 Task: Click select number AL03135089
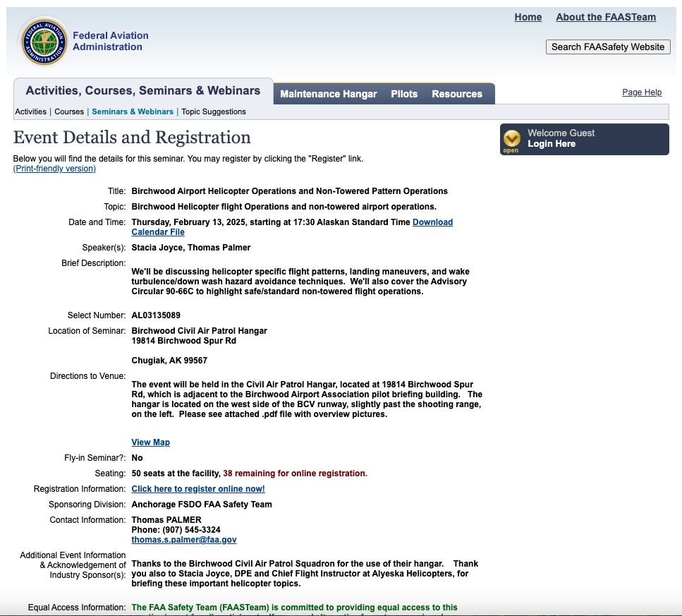[x=156, y=315]
